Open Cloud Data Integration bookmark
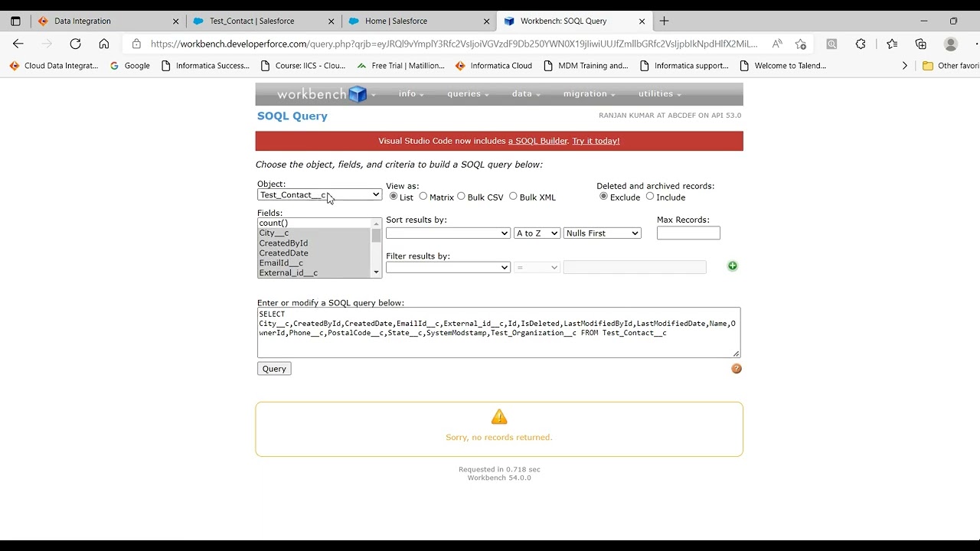The height and width of the screenshot is (551, 980). pyautogui.click(x=54, y=66)
